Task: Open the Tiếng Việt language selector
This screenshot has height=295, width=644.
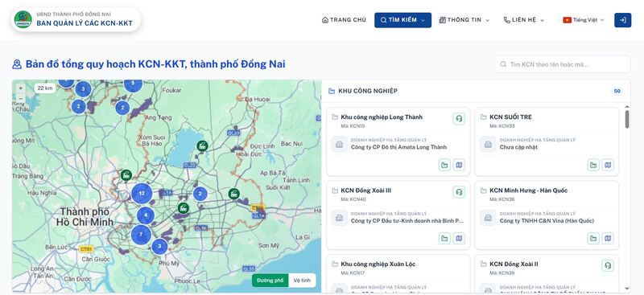Action: (x=583, y=20)
